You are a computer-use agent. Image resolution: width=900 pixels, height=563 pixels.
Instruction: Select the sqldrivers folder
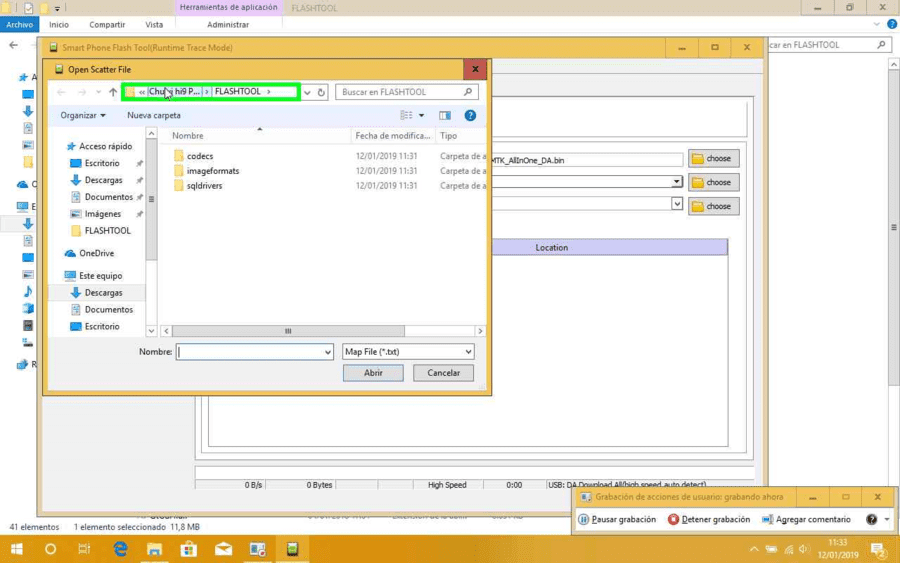pos(204,186)
